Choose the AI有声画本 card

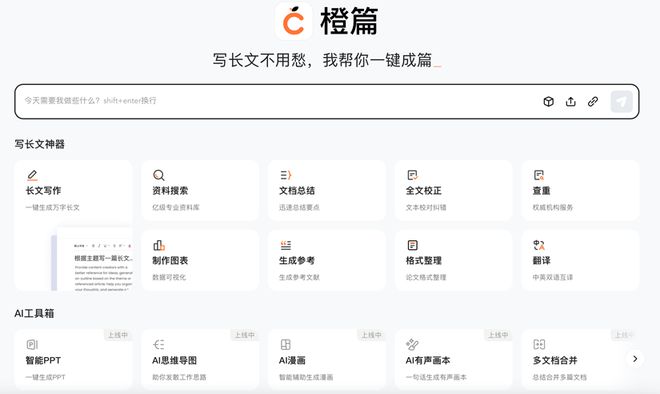tap(453, 359)
